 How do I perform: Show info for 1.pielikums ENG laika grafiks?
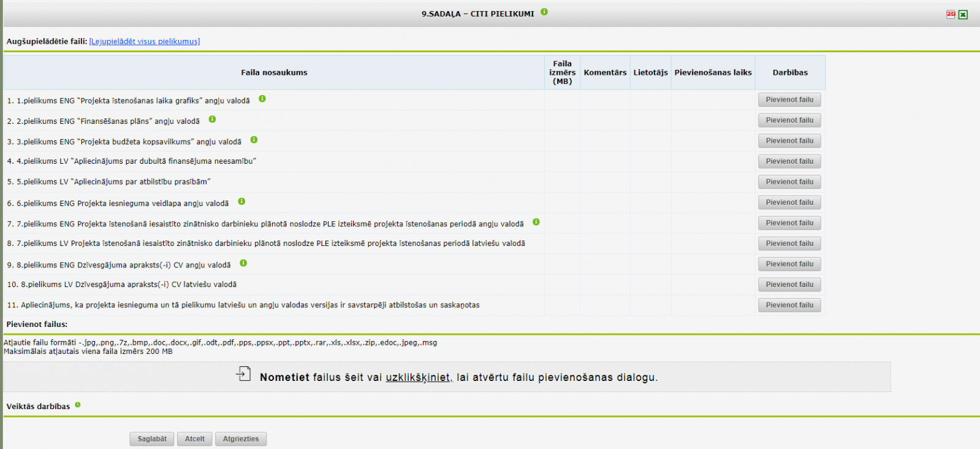pos(262,99)
